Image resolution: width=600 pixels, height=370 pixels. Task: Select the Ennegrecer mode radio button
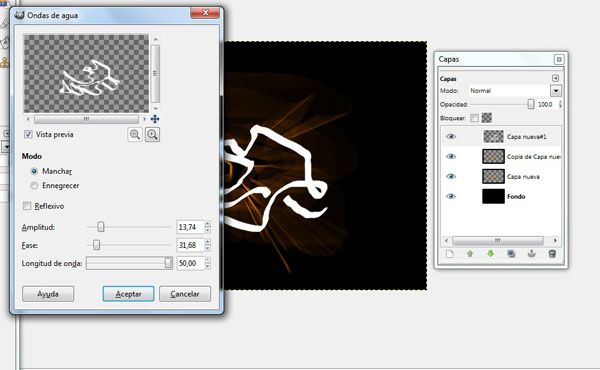34,186
